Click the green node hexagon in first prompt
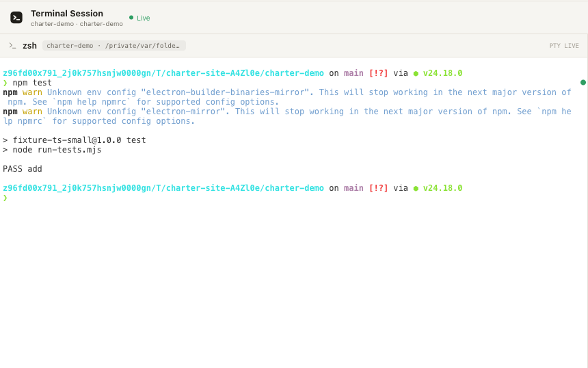Screen dimensions: 588x368 point(416,73)
